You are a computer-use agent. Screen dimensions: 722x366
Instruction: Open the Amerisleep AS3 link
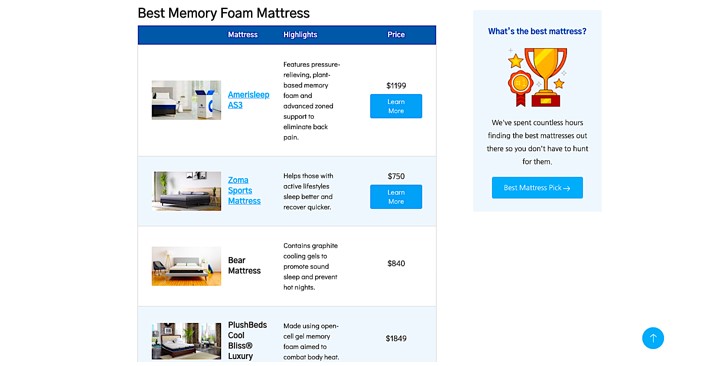(x=249, y=100)
